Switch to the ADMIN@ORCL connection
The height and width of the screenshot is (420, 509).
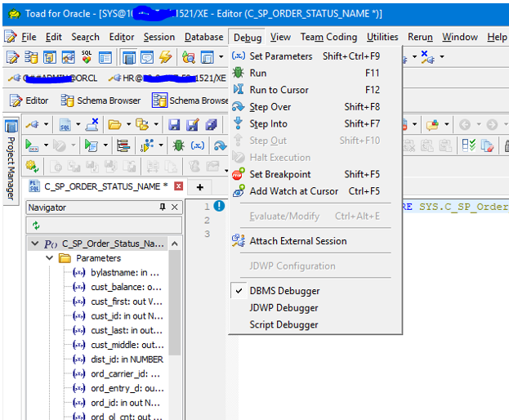pos(53,78)
